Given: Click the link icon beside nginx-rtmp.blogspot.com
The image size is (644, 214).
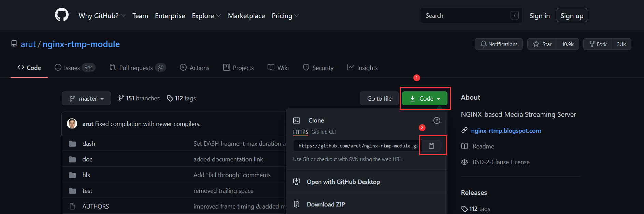Looking at the screenshot, I should point(464,130).
